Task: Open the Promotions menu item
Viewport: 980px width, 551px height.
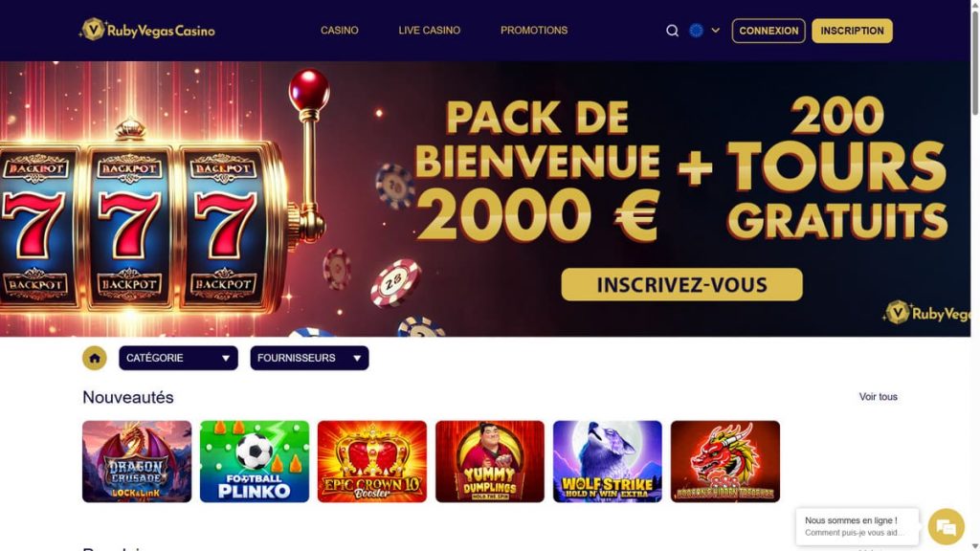Action: pyautogui.click(x=534, y=30)
